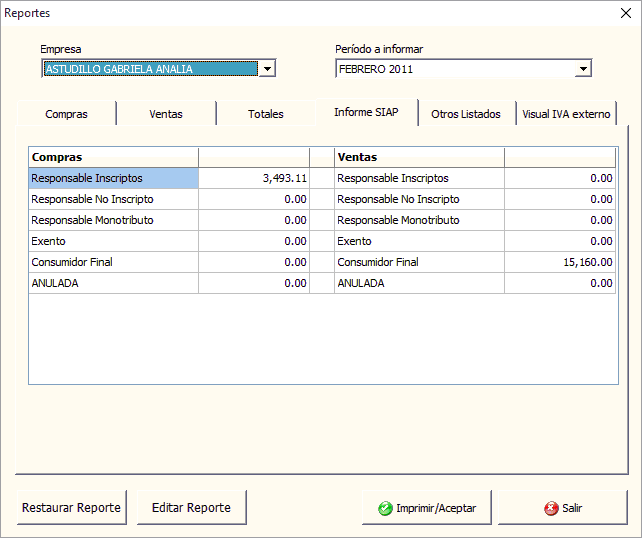Switch to Visual IVA externo tab
Image resolution: width=642 pixels, height=538 pixels.
(566, 114)
